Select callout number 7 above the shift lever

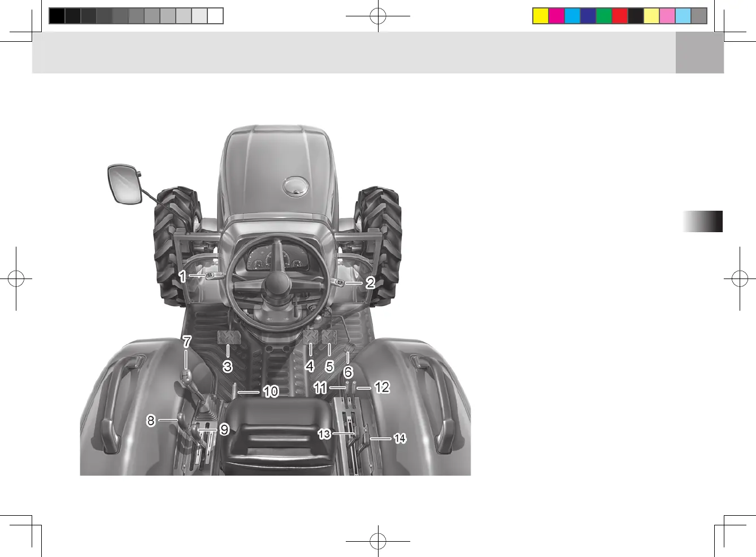(x=187, y=341)
